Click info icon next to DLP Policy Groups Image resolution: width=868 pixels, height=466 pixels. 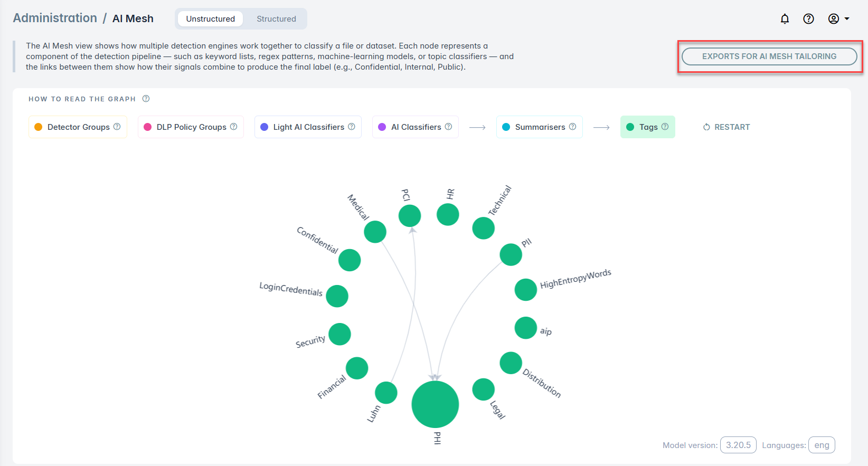pos(233,127)
